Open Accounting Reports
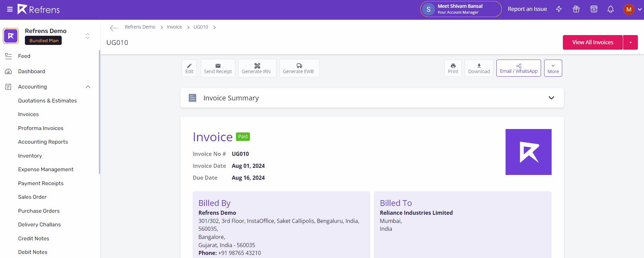 [43, 142]
